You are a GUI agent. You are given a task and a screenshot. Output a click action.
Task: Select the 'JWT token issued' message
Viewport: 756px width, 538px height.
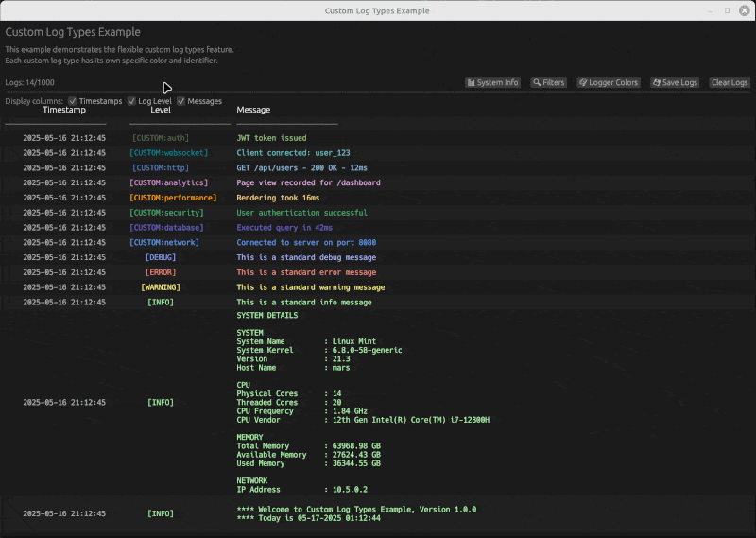(271, 138)
